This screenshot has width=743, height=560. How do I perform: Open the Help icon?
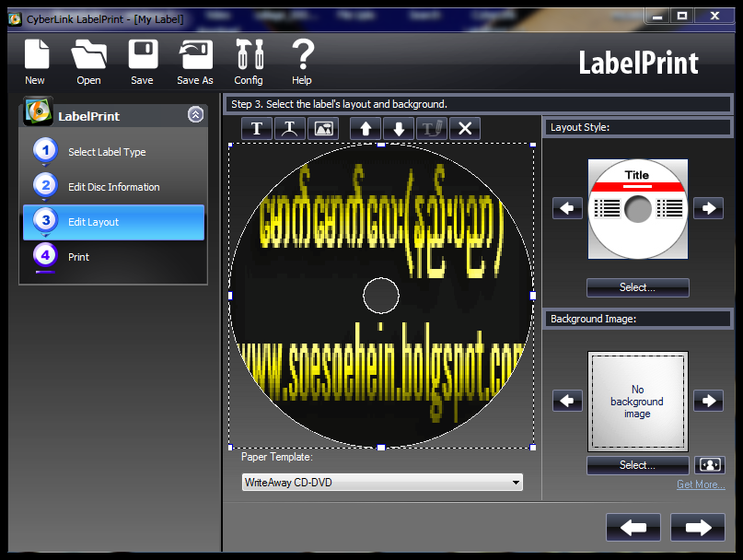click(x=302, y=62)
